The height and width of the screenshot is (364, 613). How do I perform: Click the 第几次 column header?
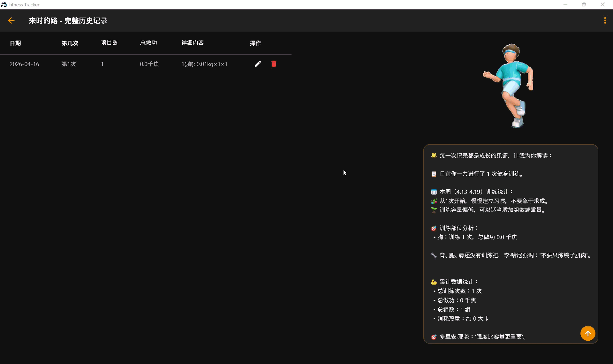point(70,43)
